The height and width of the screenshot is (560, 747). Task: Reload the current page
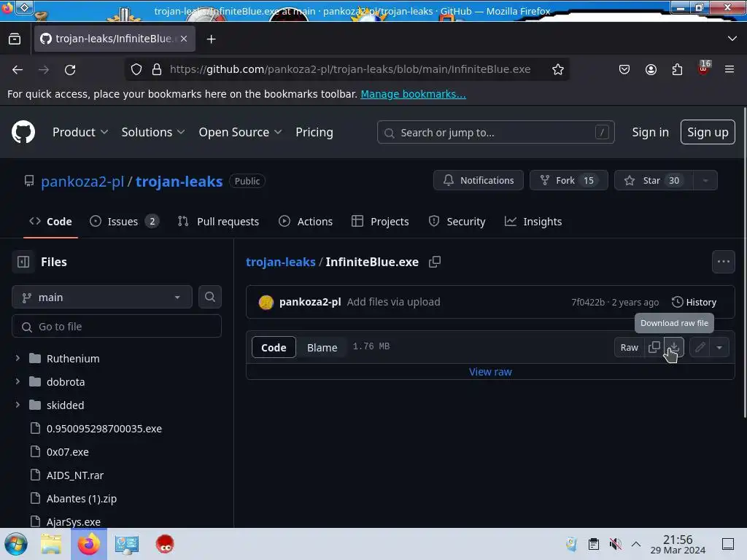click(x=70, y=69)
